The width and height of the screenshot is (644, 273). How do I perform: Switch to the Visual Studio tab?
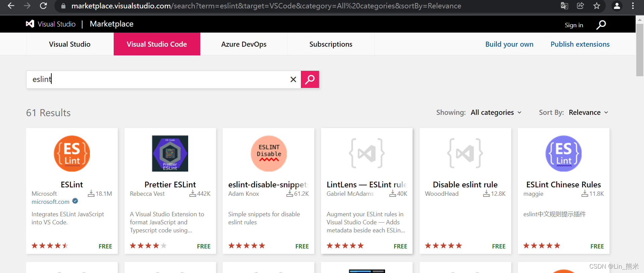(x=70, y=44)
